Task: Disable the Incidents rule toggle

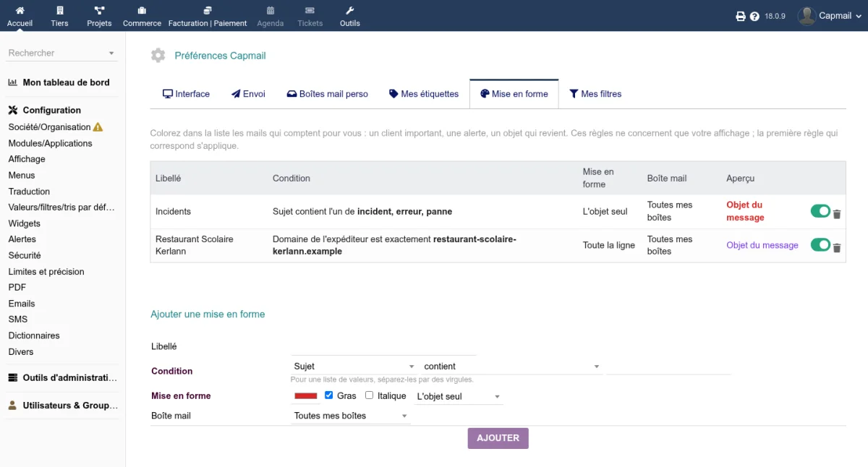Action: [x=820, y=211]
